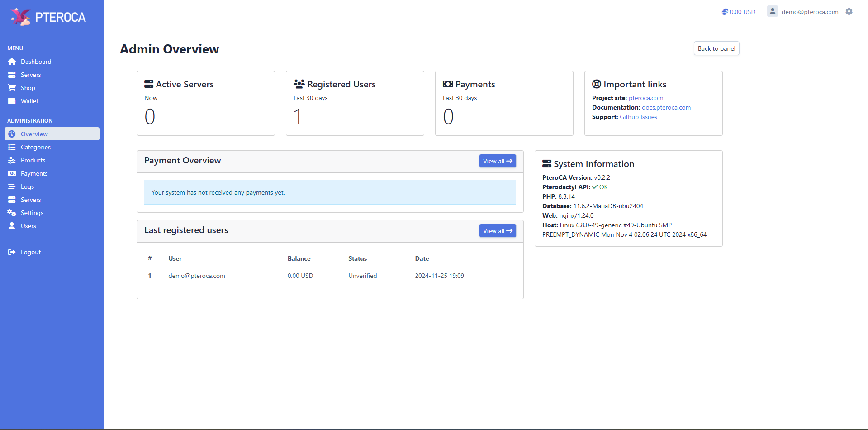The width and height of the screenshot is (868, 430).
Task: Click the Products sliders icon
Action: pyautogui.click(x=12, y=160)
